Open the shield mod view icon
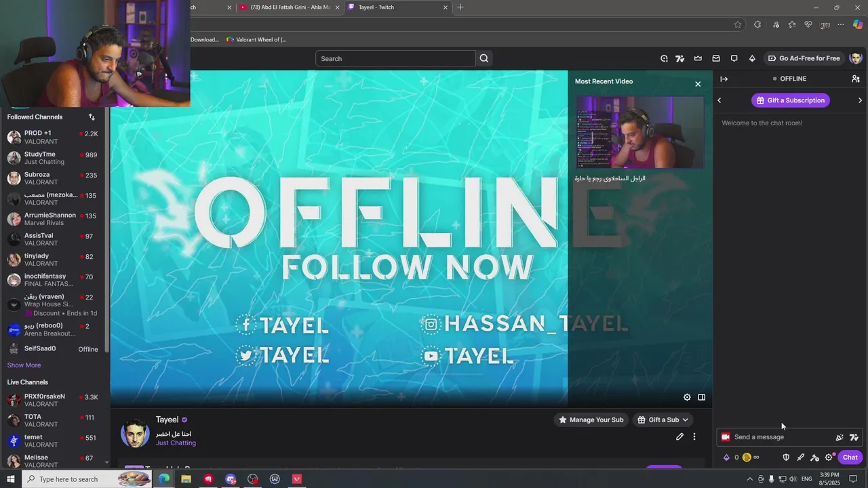868x488 pixels. coord(786,457)
